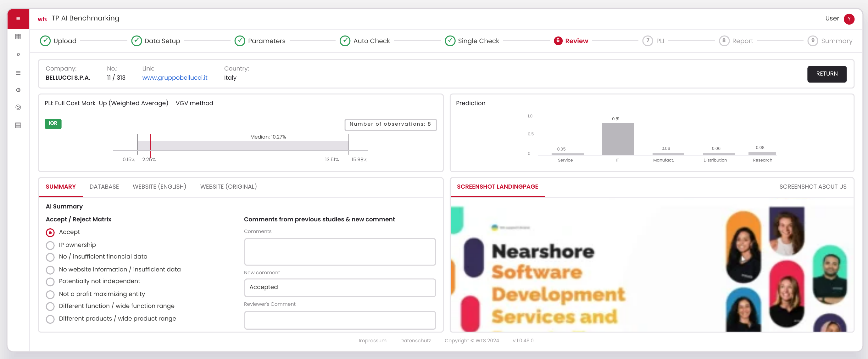Click the Manufact. prediction bar
Viewport: 868px width, 359px height.
[x=668, y=154]
